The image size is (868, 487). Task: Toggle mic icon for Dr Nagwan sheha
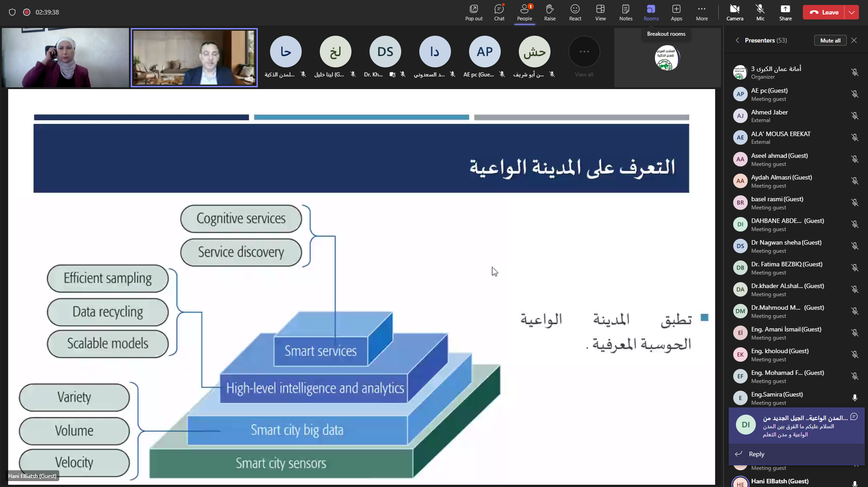coord(854,246)
